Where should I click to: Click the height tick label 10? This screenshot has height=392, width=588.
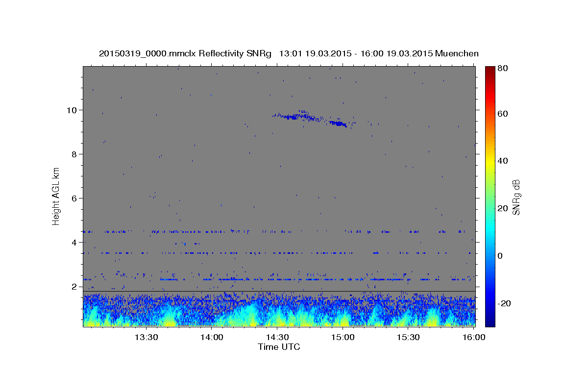(x=72, y=110)
